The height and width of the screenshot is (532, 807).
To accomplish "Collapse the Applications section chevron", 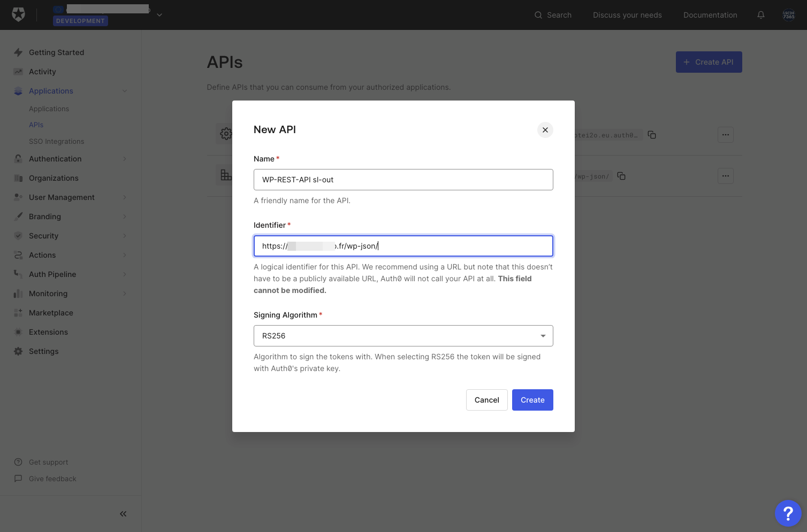I will coord(125,91).
